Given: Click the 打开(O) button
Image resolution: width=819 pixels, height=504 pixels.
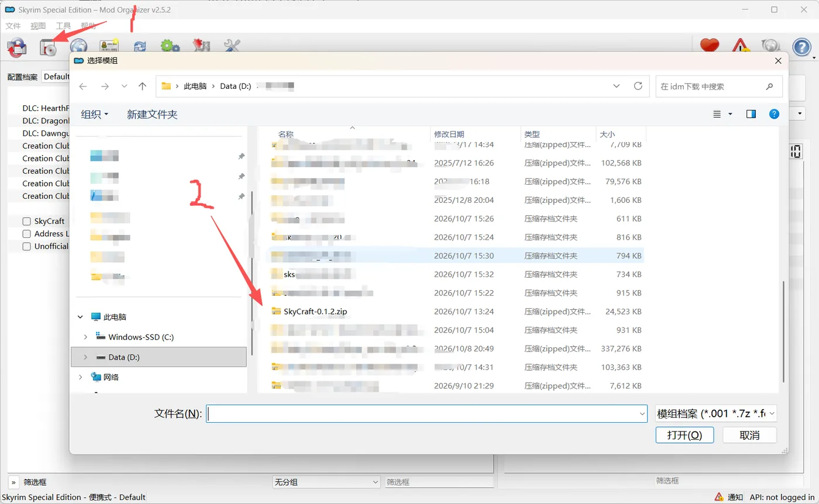Looking at the screenshot, I should click(684, 435).
